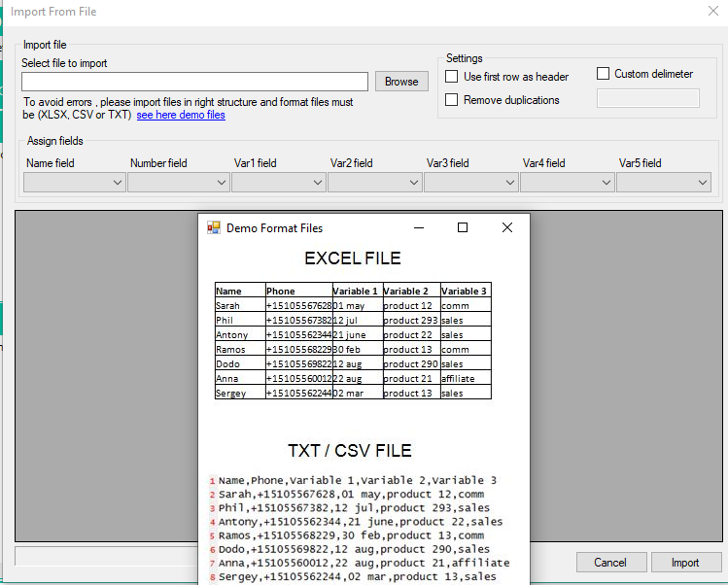This screenshot has height=585, width=728.
Task: Click the Browse button
Action: point(401,82)
